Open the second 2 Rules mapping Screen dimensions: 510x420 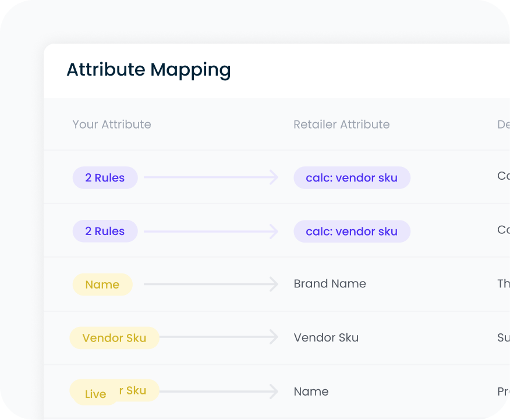tap(105, 231)
